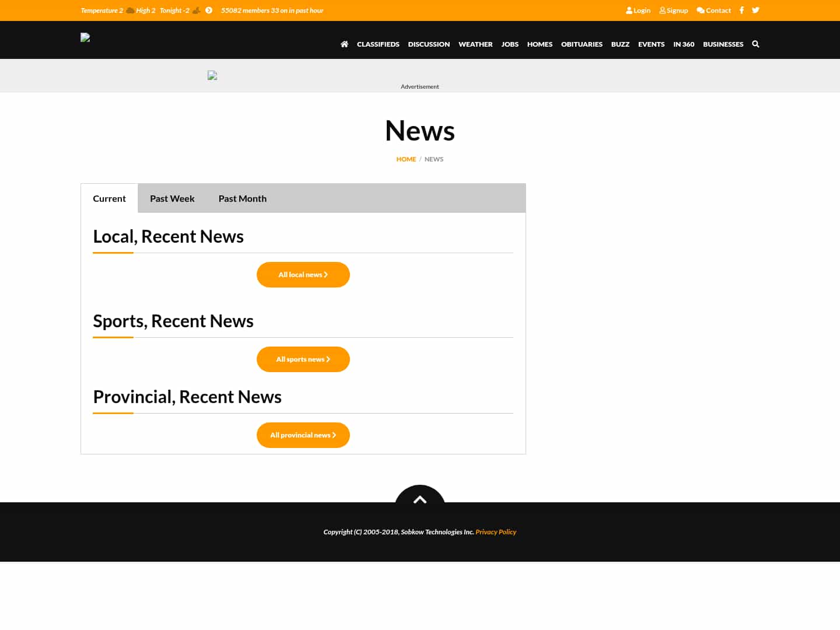840x630 pixels.
Task: Click the back-to-top arrow above the footer
Action: pyautogui.click(x=419, y=499)
